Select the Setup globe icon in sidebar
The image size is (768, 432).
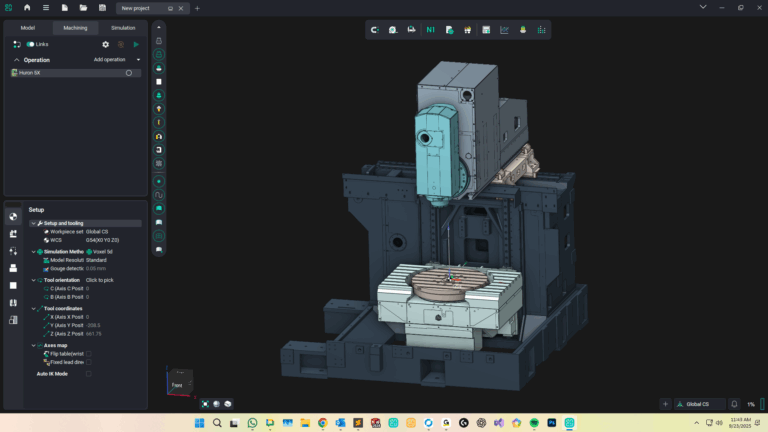pyautogui.click(x=13, y=216)
